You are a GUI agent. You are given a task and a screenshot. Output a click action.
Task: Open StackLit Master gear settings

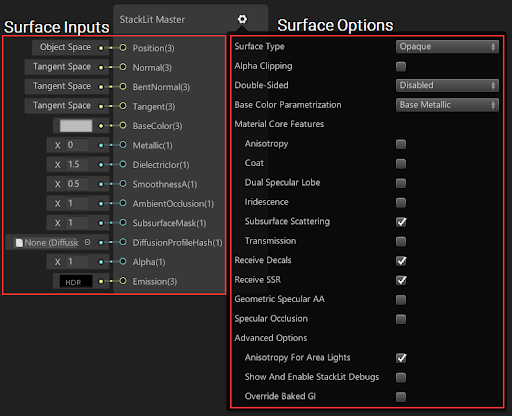(x=242, y=19)
